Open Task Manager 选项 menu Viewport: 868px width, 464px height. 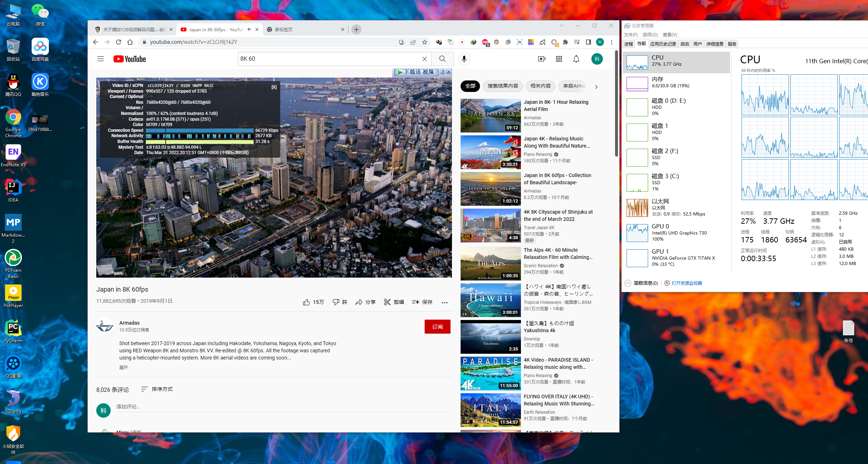pyautogui.click(x=650, y=35)
